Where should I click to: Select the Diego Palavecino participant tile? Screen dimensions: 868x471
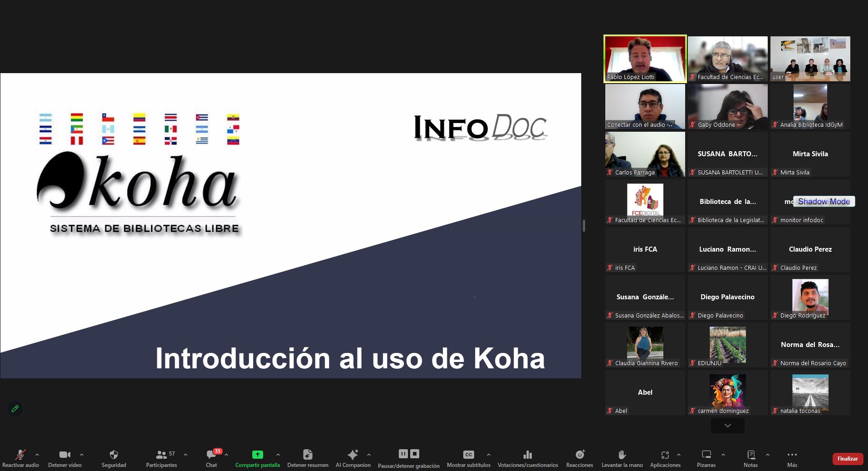[728, 297]
